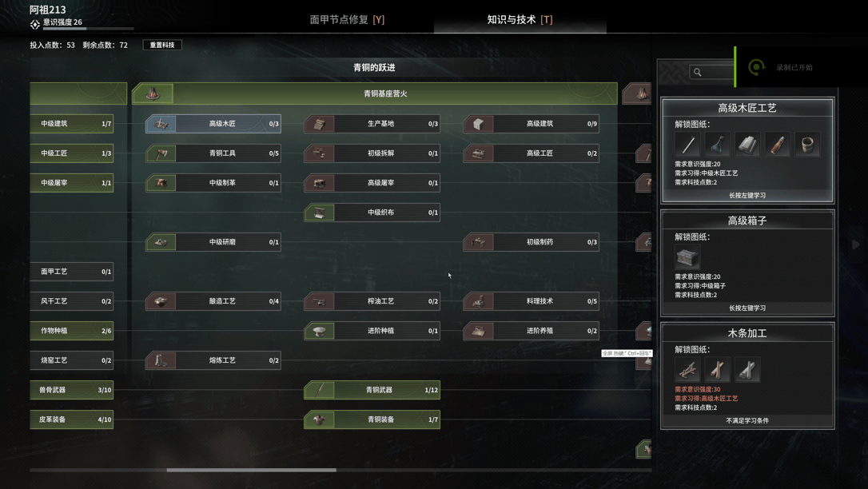
Task: Switch to the 面甲节点修复 tab
Action: [x=347, y=19]
